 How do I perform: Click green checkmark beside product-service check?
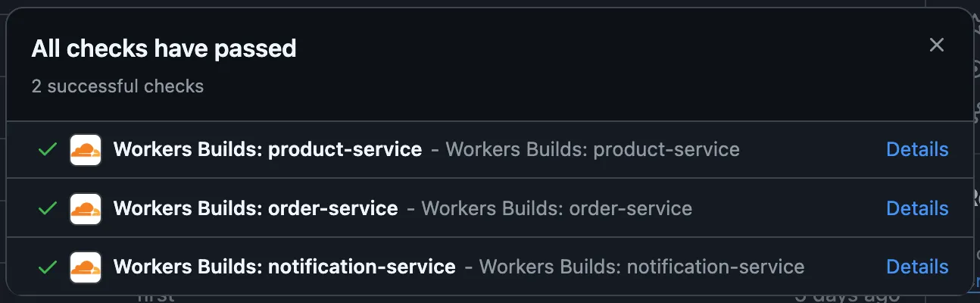point(48,150)
